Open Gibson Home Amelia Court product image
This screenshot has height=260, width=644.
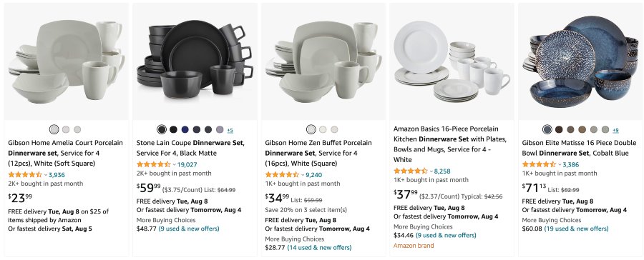[x=66, y=61]
